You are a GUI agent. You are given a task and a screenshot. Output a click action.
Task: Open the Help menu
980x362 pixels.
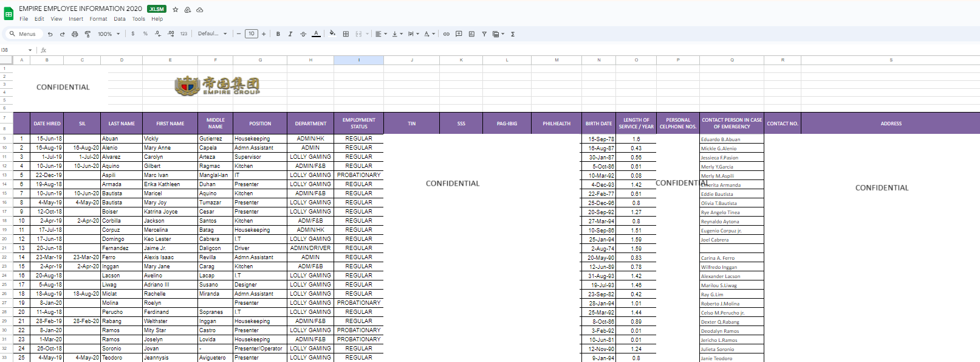point(157,19)
